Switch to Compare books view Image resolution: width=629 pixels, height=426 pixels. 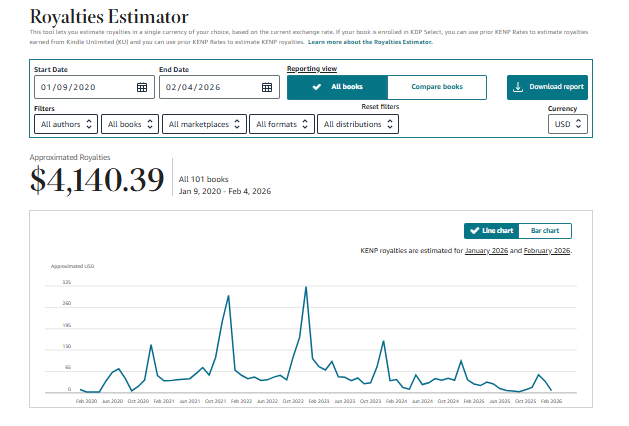(437, 87)
